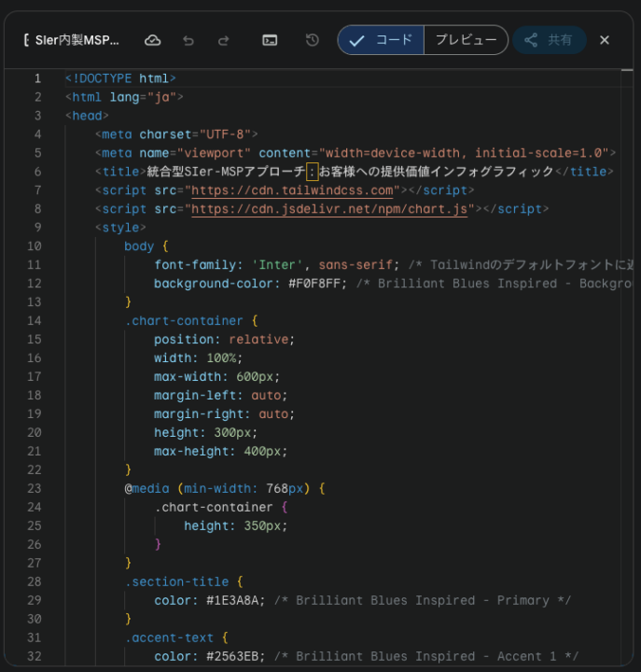This screenshot has width=641, height=672.
Task: Click the editor minimap scrollbar indicator
Action: 627,70
